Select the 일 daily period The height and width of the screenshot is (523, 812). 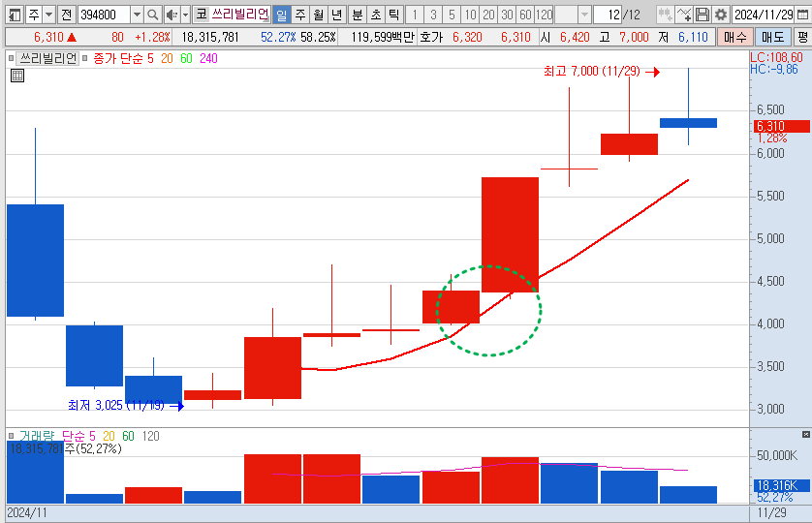coord(281,15)
